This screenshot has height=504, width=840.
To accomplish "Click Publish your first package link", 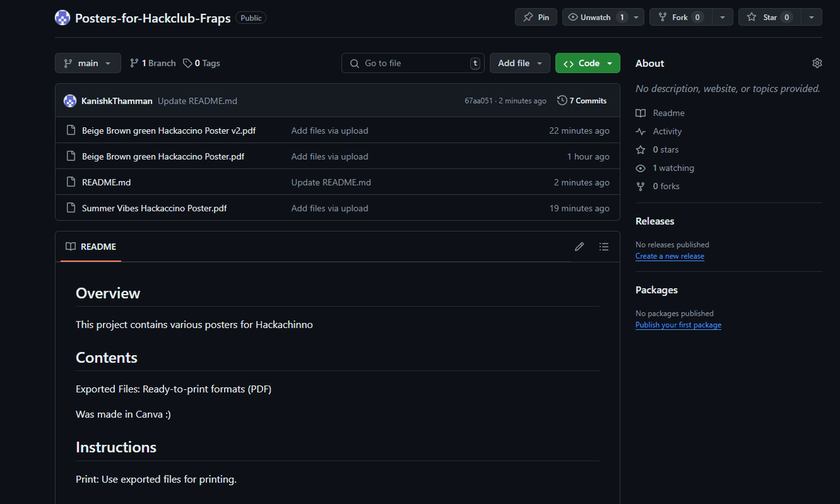I will tap(678, 325).
